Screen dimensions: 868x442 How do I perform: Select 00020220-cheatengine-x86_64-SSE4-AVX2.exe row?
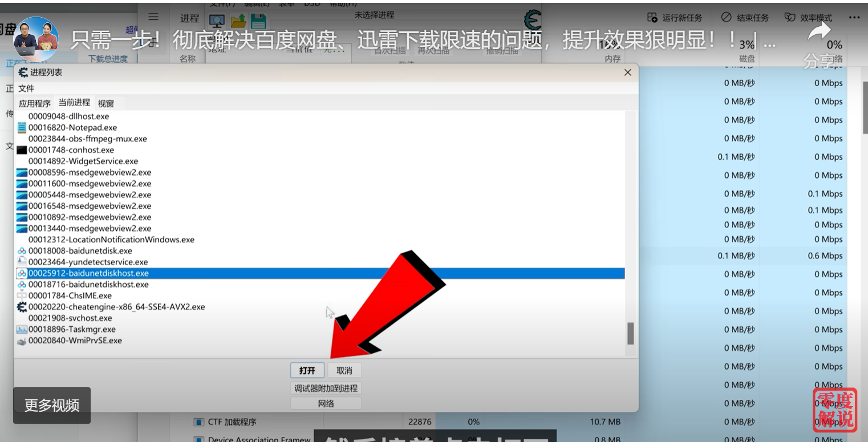(x=319, y=307)
